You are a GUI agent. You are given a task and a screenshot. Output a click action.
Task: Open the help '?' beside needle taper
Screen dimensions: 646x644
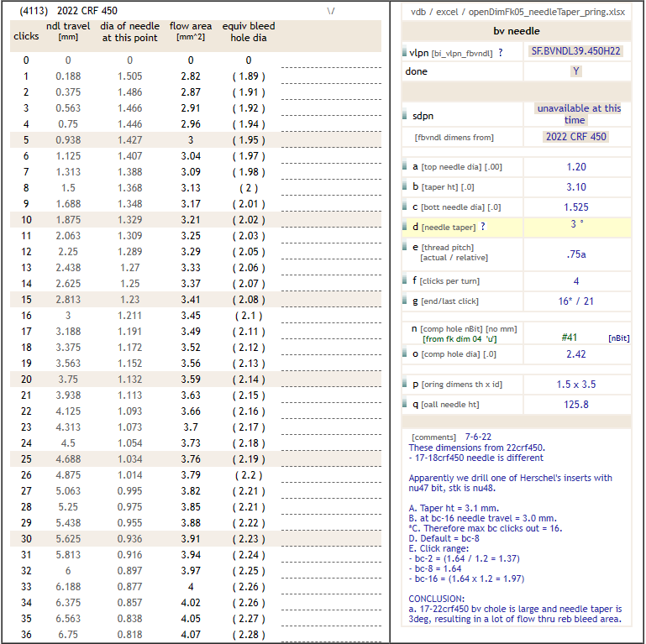click(x=483, y=227)
